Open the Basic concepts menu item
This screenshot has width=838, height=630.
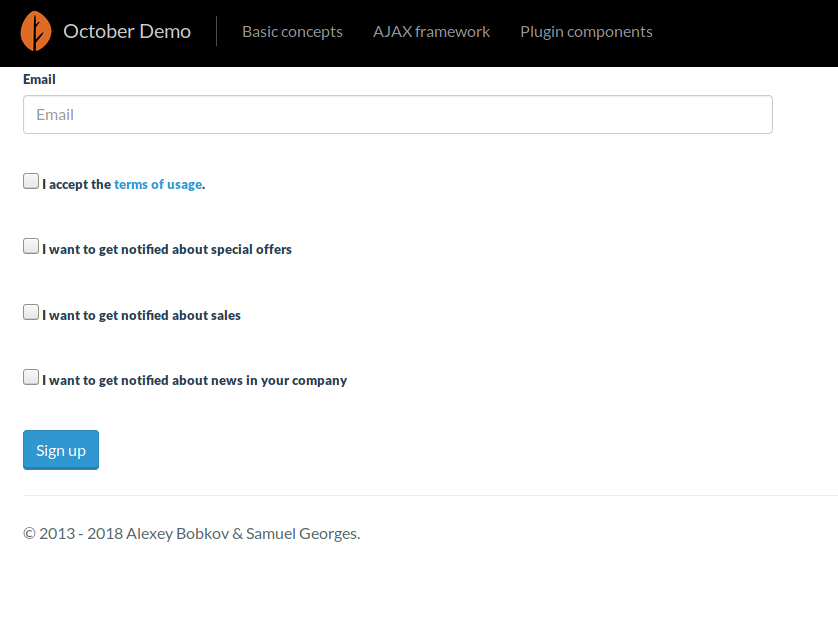tap(292, 32)
